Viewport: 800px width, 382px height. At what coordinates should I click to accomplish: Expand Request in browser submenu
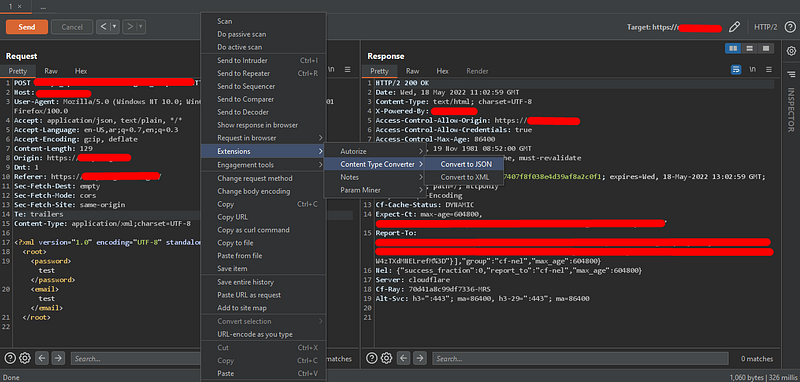tap(263, 138)
